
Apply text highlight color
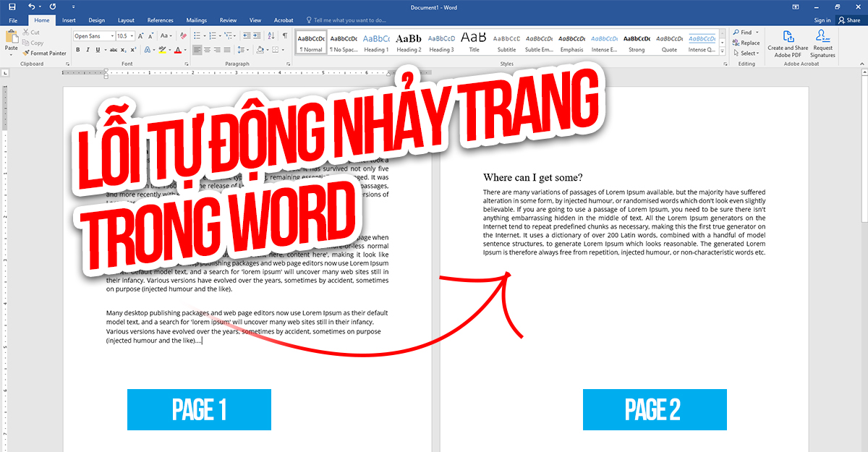point(163,51)
